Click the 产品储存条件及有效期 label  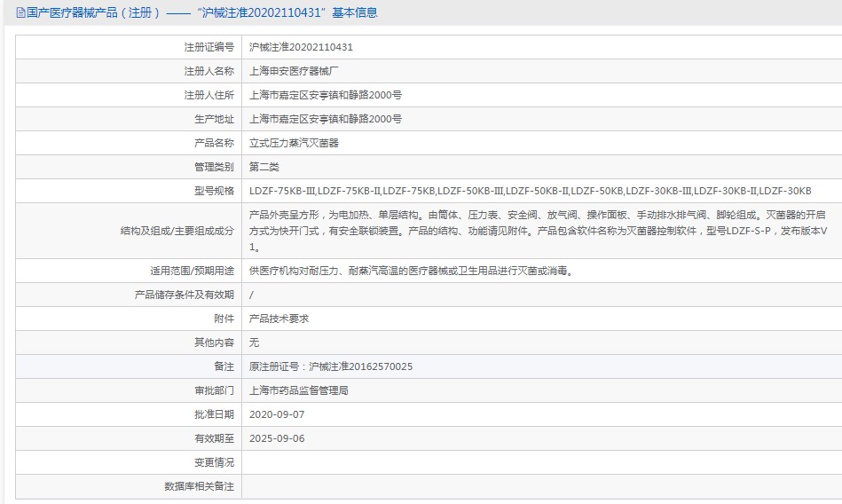tap(185, 295)
